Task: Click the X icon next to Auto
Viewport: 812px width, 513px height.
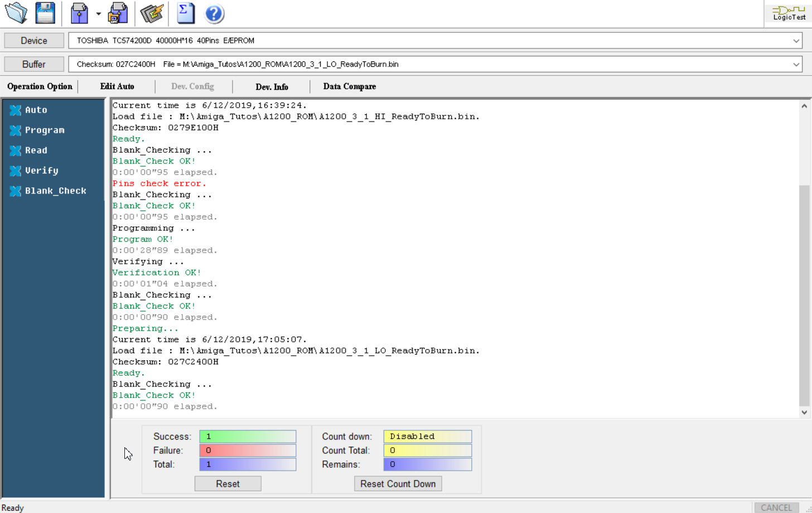Action: point(16,110)
